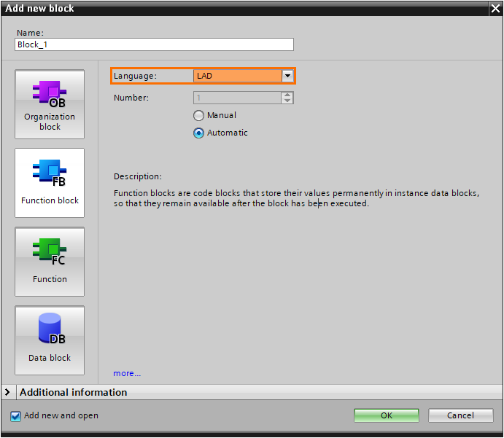This screenshot has height=438, width=504.
Task: Click the Name: label
Action: click(x=30, y=33)
